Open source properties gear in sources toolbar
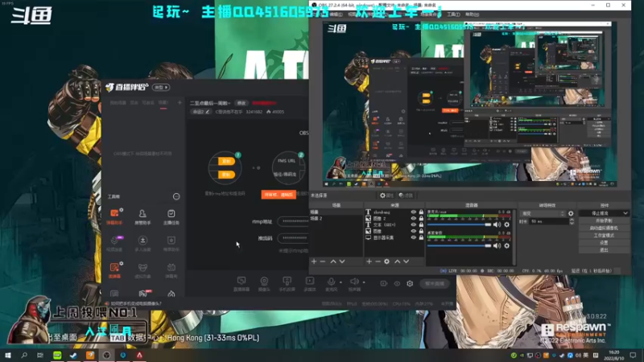644x362 pixels. [x=386, y=261]
